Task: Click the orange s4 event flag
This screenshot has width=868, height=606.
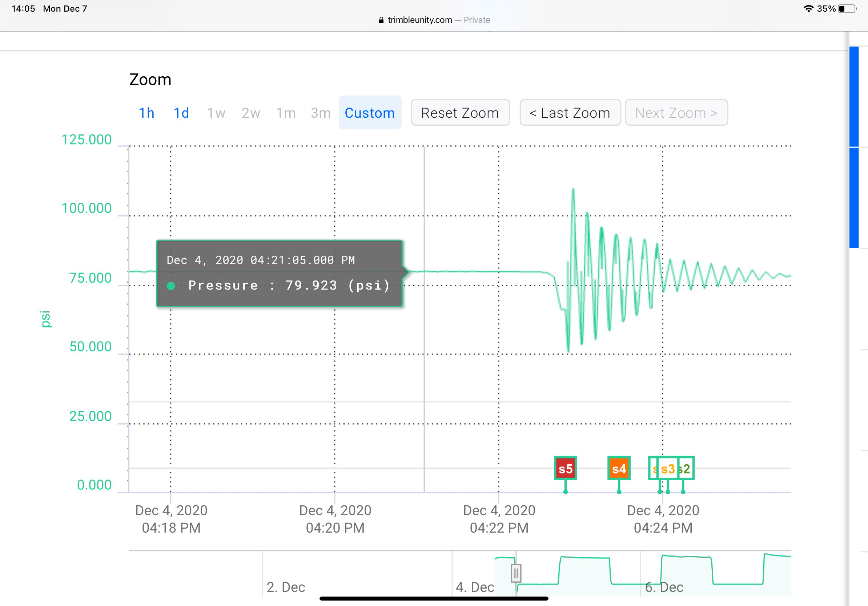Action: [619, 468]
